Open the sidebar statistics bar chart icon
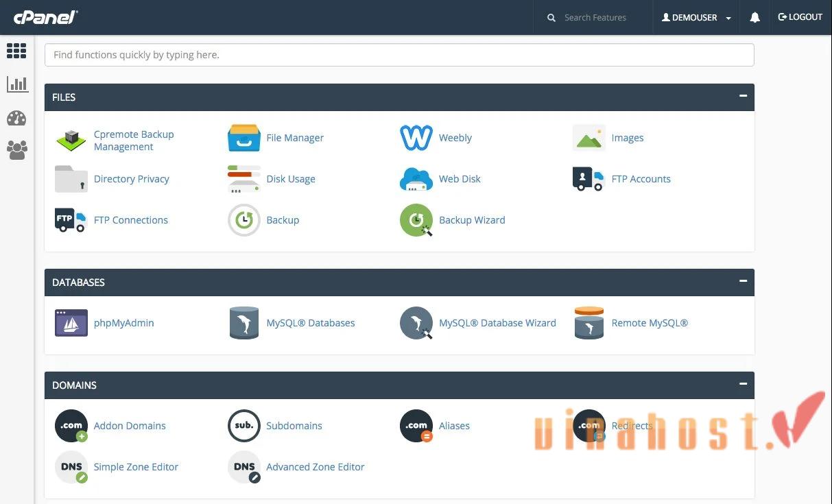Image resolution: width=832 pixels, height=504 pixels. coord(17,84)
